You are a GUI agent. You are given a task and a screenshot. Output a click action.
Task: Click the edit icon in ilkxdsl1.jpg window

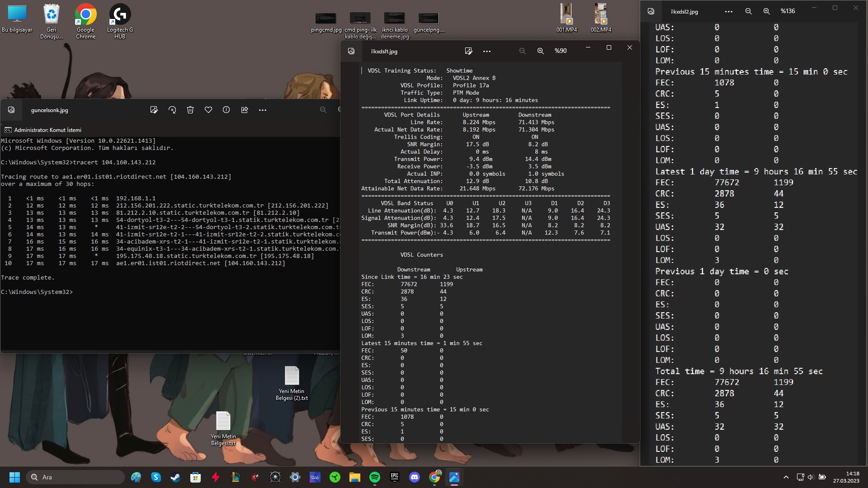tap(469, 51)
